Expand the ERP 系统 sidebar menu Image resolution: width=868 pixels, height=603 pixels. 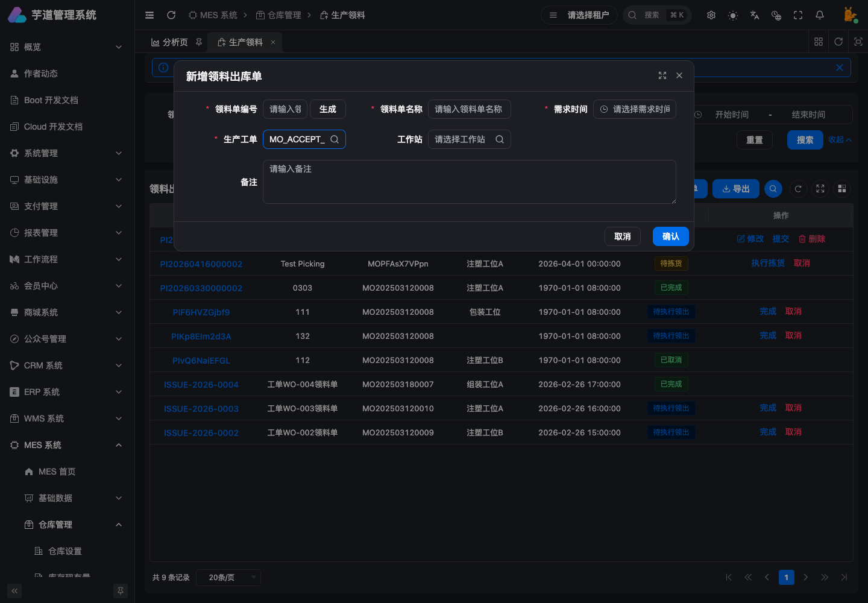(x=67, y=392)
